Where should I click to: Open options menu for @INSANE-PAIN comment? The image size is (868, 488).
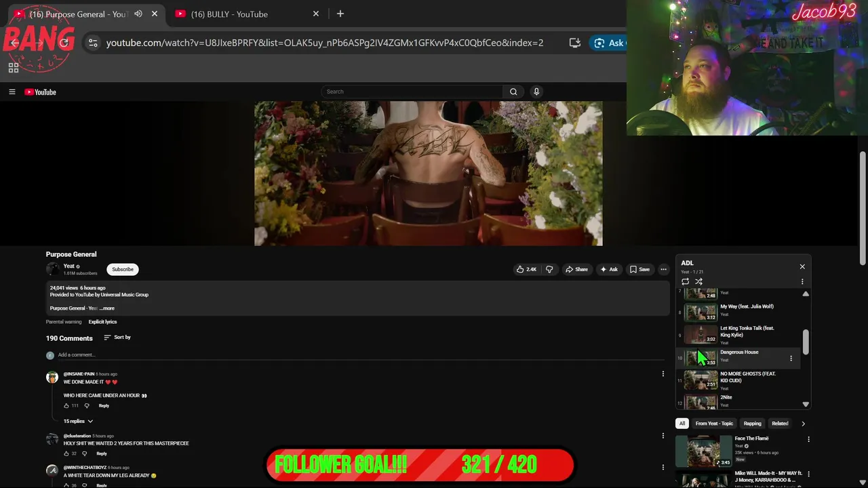[663, 373]
